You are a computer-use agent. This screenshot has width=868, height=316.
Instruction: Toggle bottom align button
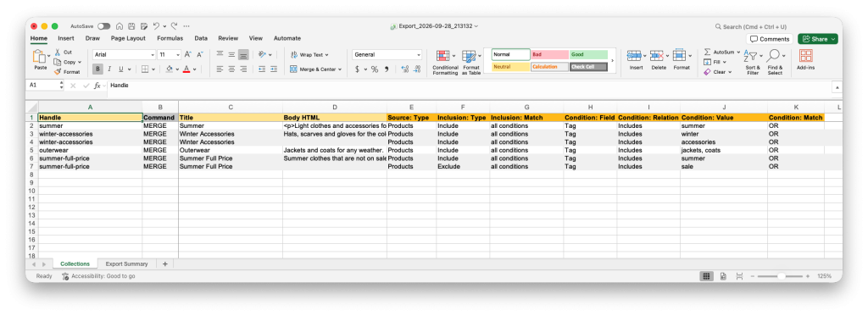click(243, 55)
